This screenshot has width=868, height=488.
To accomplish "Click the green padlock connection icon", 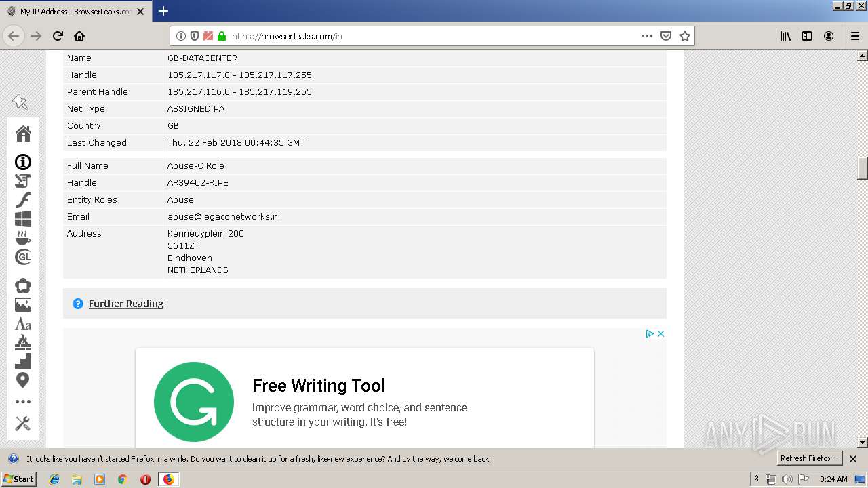I will pos(222,36).
